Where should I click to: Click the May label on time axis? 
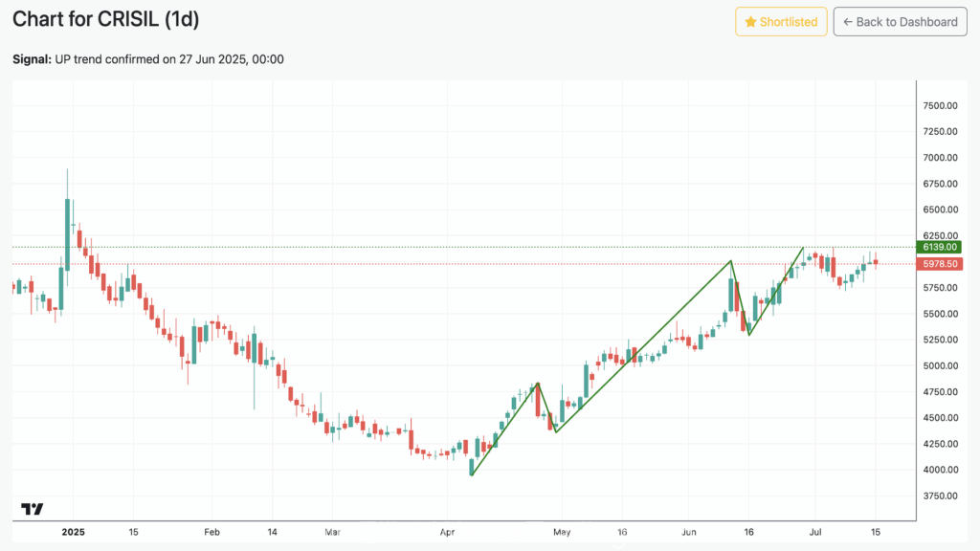click(x=562, y=532)
